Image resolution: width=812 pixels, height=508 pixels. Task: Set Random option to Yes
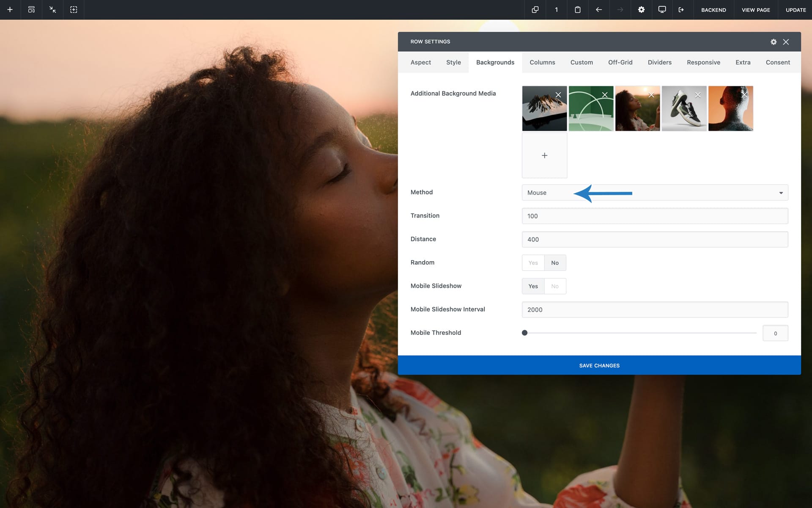(x=533, y=263)
